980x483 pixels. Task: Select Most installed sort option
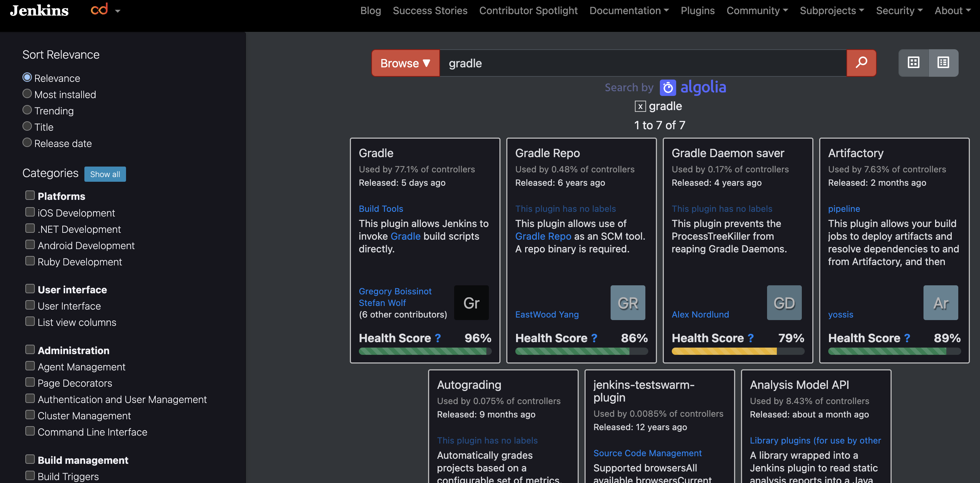[27, 94]
